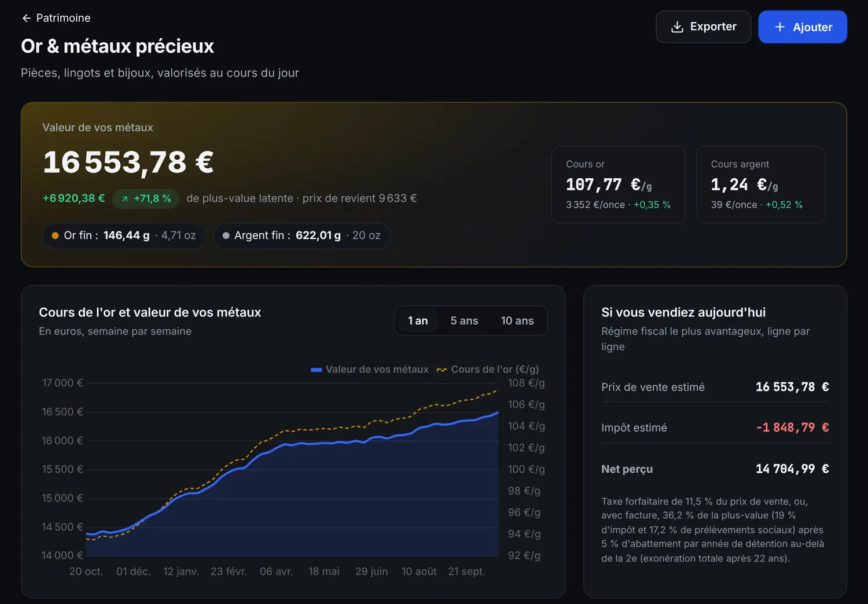Screen dimensions: 868x604
Task: Click the Or fin 146,44 g chip
Action: click(x=124, y=235)
